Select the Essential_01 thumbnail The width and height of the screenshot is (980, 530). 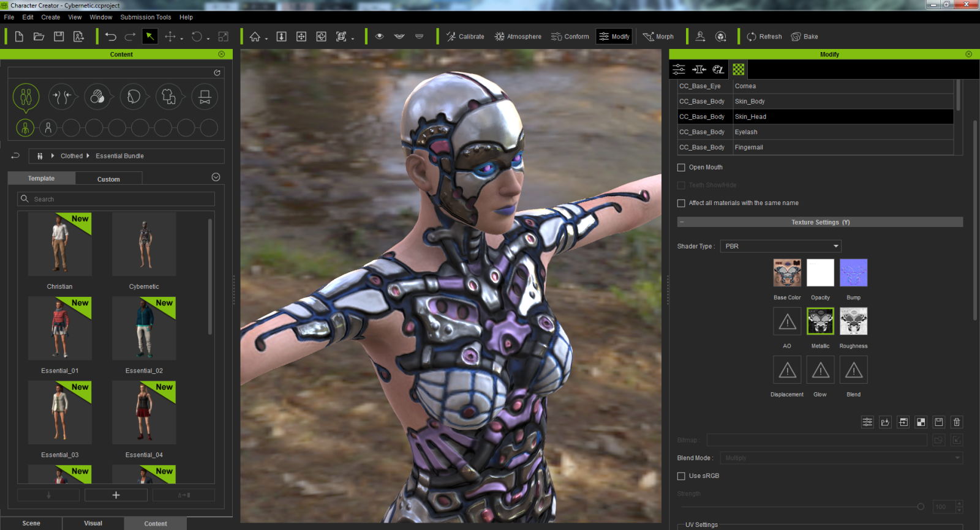pyautogui.click(x=59, y=329)
